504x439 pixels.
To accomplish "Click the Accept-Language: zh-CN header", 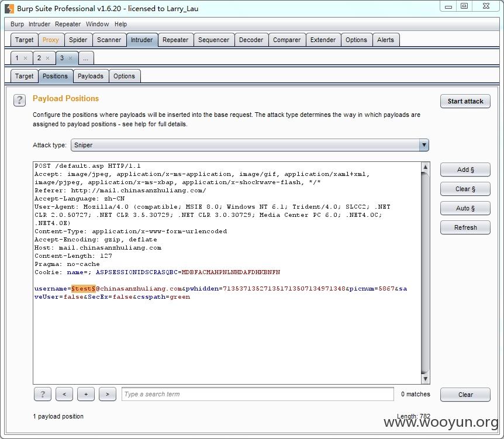I will [x=80, y=199].
